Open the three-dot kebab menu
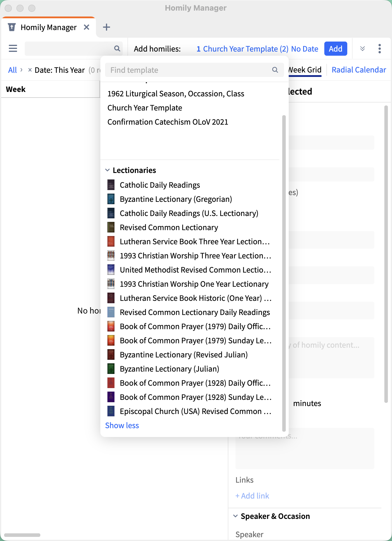This screenshot has width=392, height=541. pos(380,48)
